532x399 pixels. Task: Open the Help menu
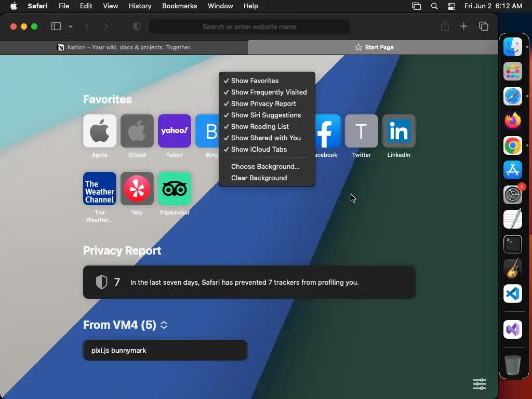[251, 6]
